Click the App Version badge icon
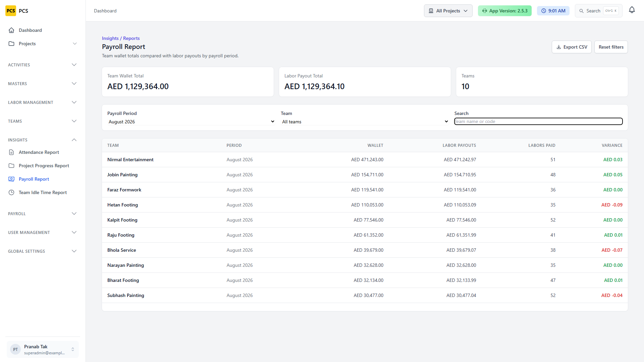Screen dimensions: 644x362 tap(485, 11)
